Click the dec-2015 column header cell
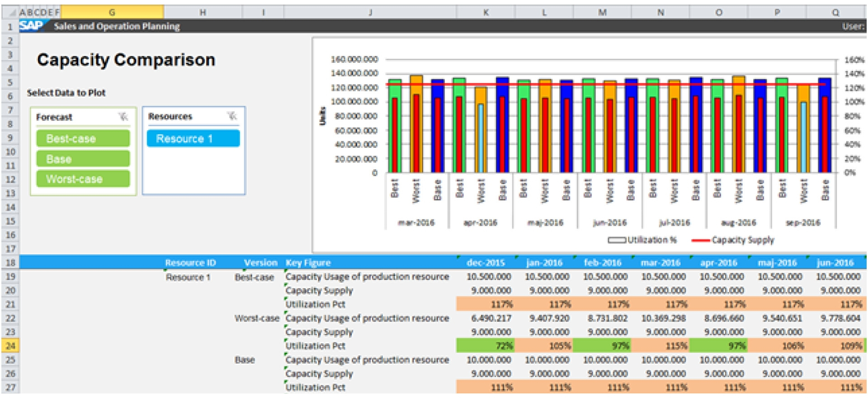 [x=485, y=263]
